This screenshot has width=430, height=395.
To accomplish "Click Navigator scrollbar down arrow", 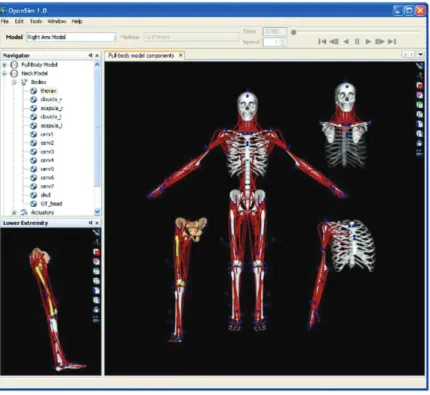I will coord(97,211).
